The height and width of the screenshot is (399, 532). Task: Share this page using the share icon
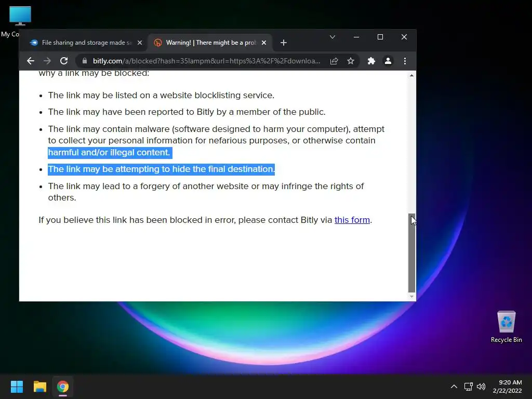(x=334, y=61)
